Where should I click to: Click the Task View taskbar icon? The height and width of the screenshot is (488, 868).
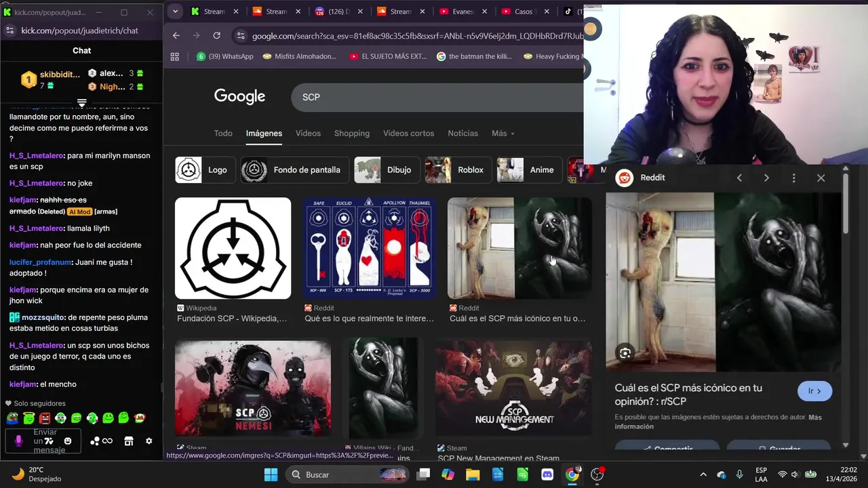click(x=423, y=474)
